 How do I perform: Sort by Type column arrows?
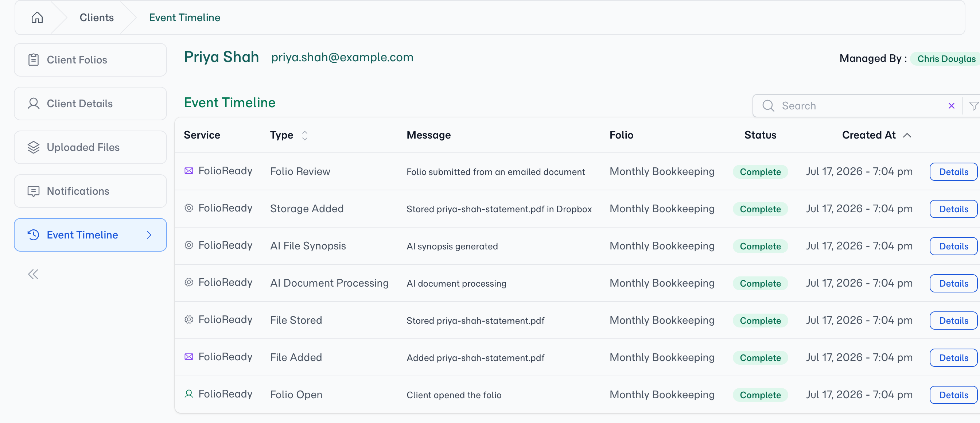pyautogui.click(x=304, y=135)
